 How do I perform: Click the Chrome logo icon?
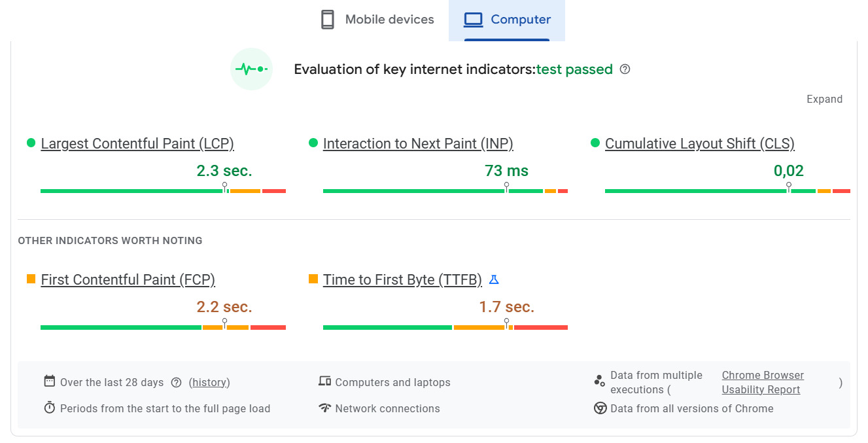click(x=600, y=408)
